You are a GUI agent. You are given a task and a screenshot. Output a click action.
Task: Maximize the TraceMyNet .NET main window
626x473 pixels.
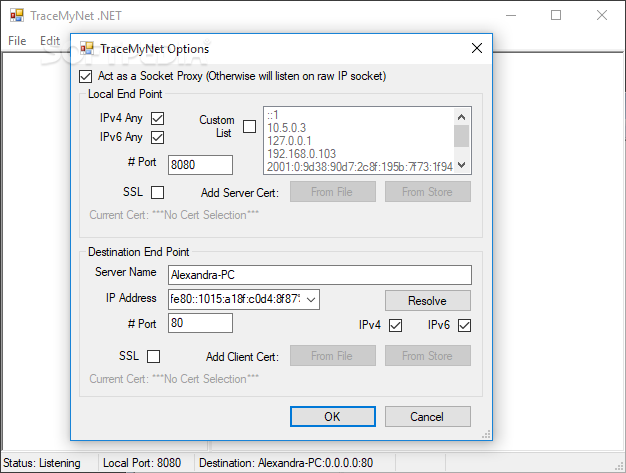pos(556,16)
